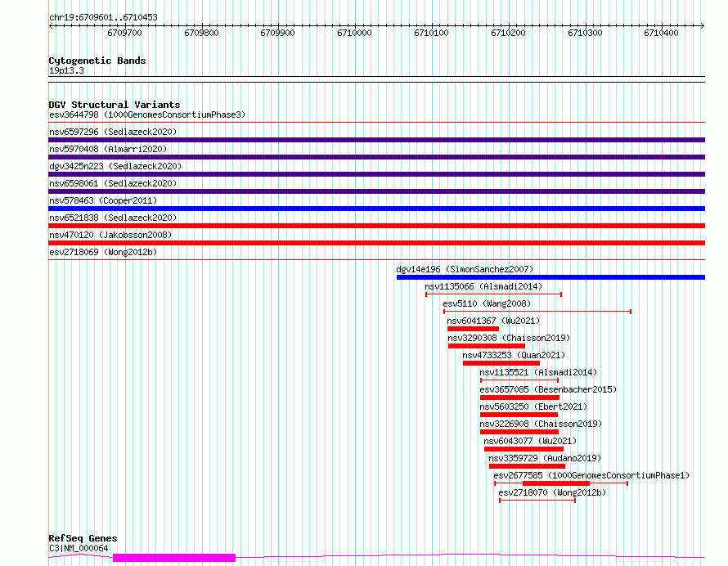728x566 pixels.
Task: Click the RefSeq Genes track title
Action: (x=83, y=539)
